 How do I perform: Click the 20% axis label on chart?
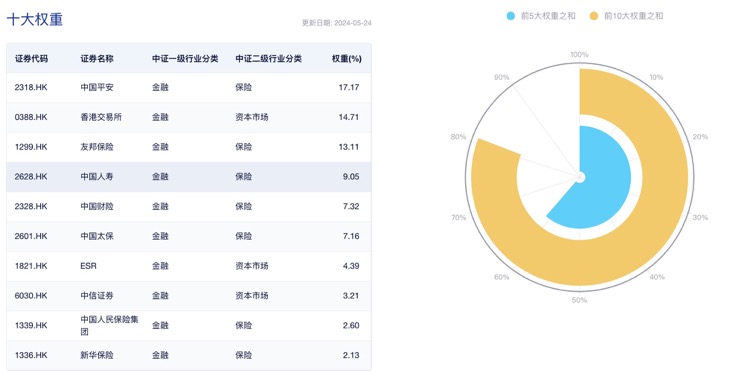700,137
